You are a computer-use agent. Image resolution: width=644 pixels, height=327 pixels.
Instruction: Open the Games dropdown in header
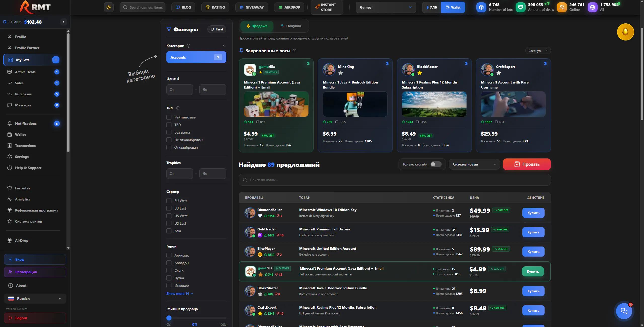coord(386,7)
